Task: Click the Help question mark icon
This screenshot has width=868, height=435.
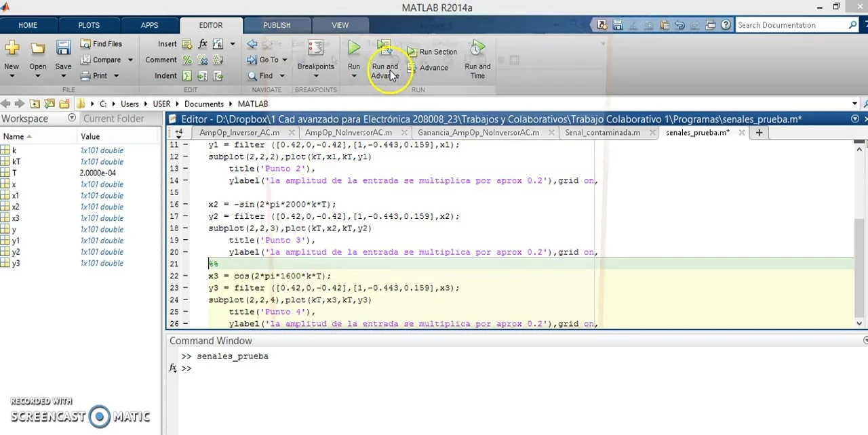Action: (x=726, y=25)
